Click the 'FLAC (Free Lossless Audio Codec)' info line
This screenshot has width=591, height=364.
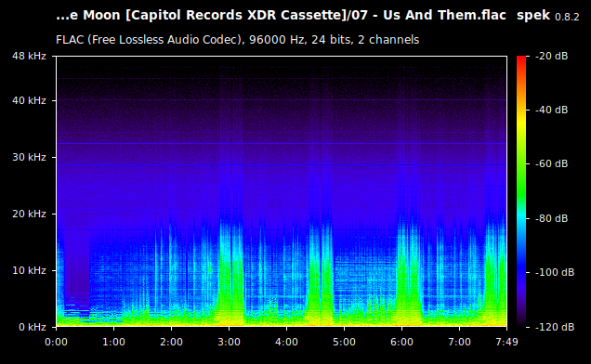click(238, 40)
